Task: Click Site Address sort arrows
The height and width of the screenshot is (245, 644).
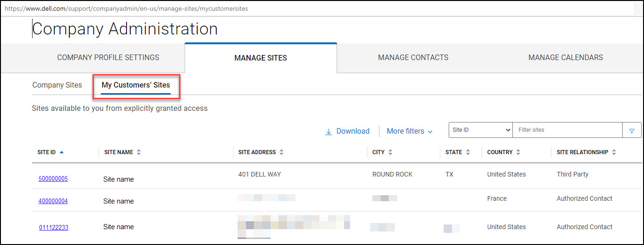Action: pyautogui.click(x=281, y=152)
